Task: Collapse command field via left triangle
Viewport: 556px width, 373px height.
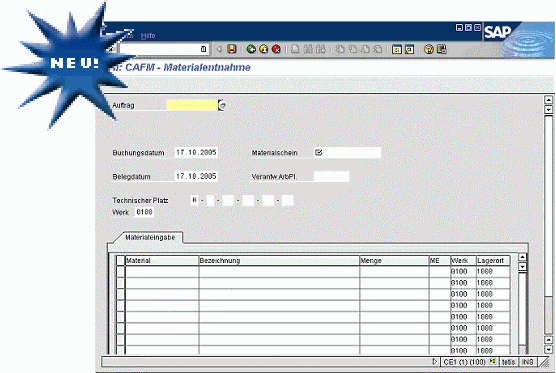Action: [219, 49]
